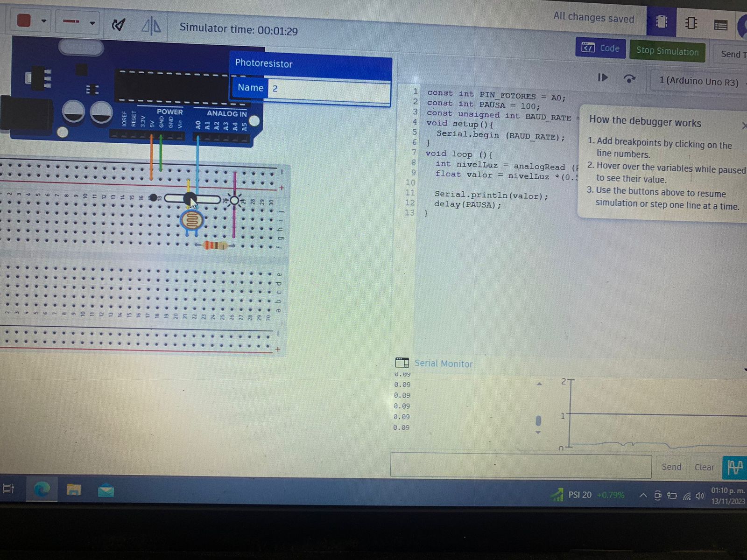This screenshot has height=560, width=747.
Task: Click the photoresistor light level slider
Action: pos(192,199)
